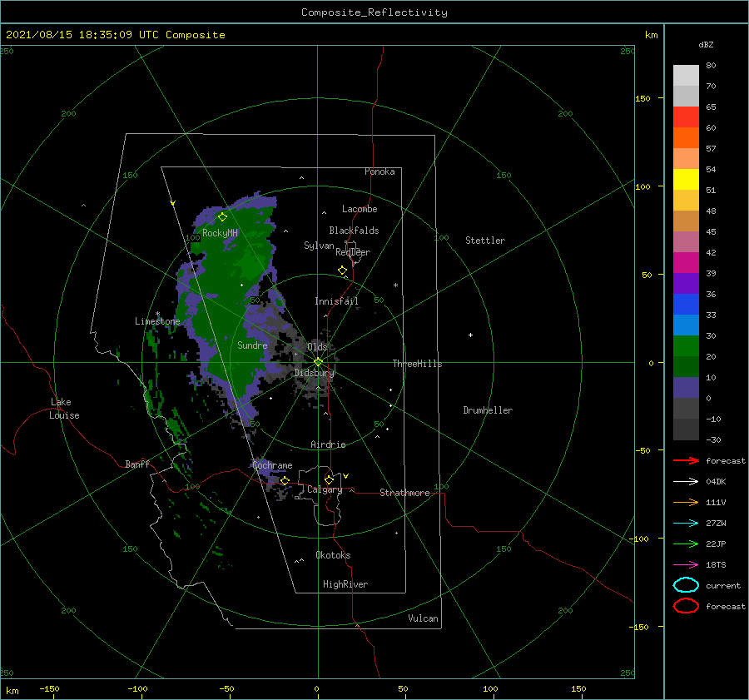Click the dBZ legend heading
The width and height of the screenshot is (749, 700).
(706, 44)
